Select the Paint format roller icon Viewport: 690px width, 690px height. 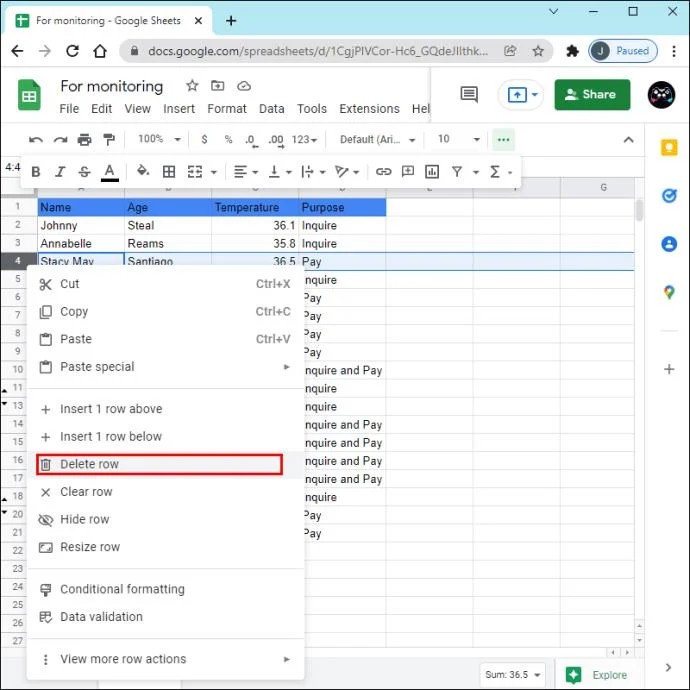pyautogui.click(x=109, y=140)
